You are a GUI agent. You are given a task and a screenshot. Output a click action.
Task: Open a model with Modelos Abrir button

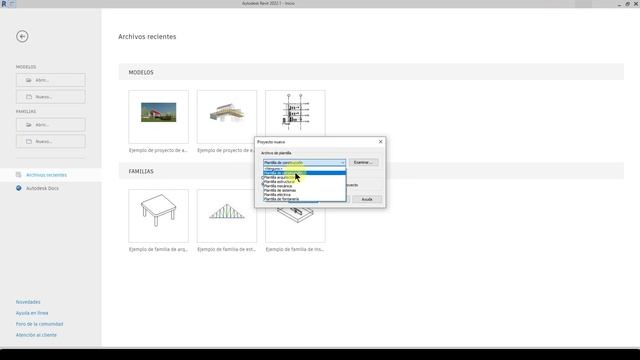click(x=51, y=80)
